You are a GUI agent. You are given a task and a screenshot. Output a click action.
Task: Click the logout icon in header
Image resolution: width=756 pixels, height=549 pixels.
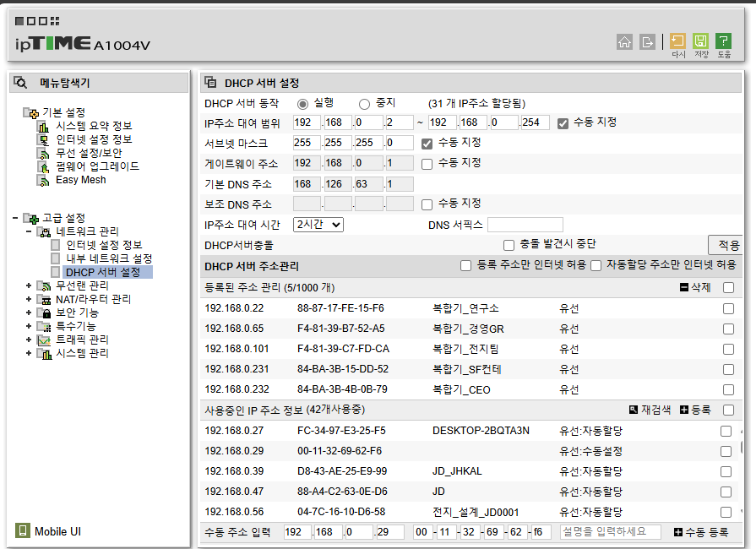(x=647, y=42)
